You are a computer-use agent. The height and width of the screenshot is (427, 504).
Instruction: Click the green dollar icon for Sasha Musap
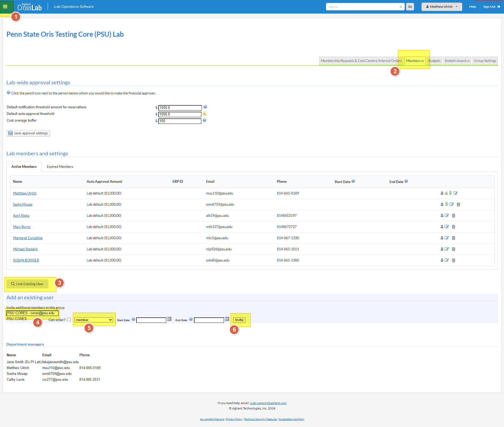[447, 204]
